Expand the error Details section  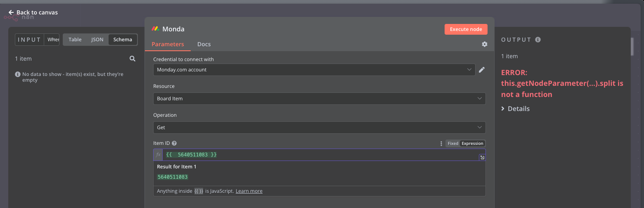(x=516, y=109)
